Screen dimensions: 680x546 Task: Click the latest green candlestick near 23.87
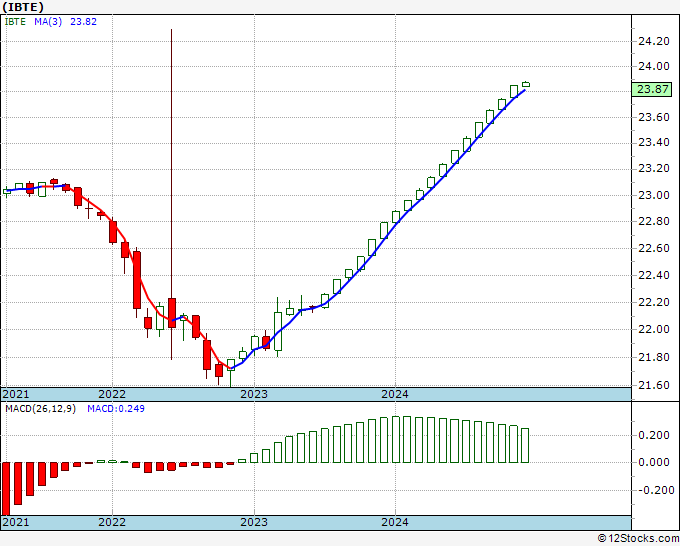tap(526, 84)
